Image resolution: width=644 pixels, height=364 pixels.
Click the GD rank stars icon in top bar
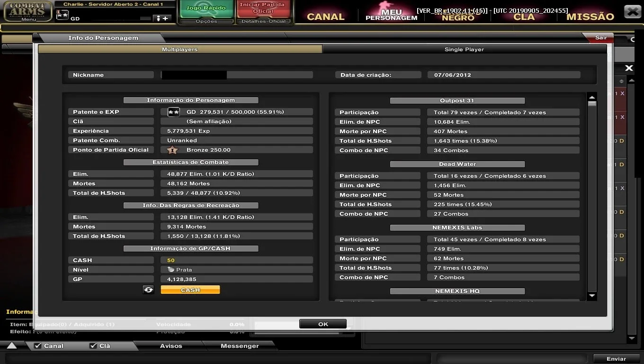coord(63,15)
